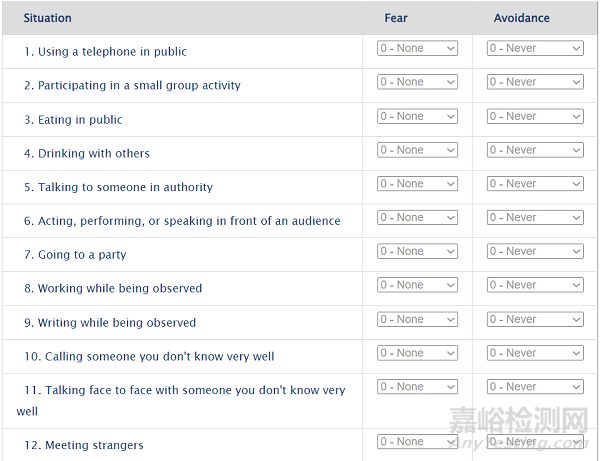Click the Situation column header
This screenshot has height=461, width=600.
47,18
